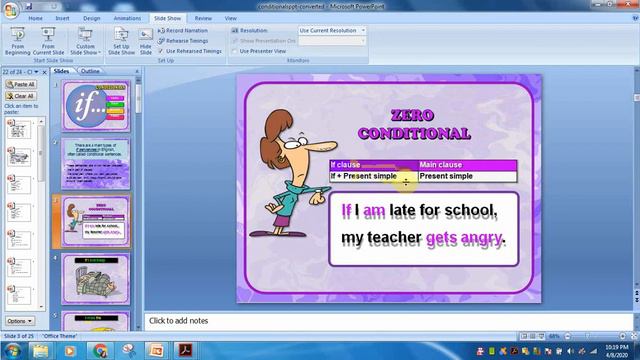Image resolution: width=640 pixels, height=360 pixels.
Task: Close the clipboard task pane
Action: tap(45, 72)
